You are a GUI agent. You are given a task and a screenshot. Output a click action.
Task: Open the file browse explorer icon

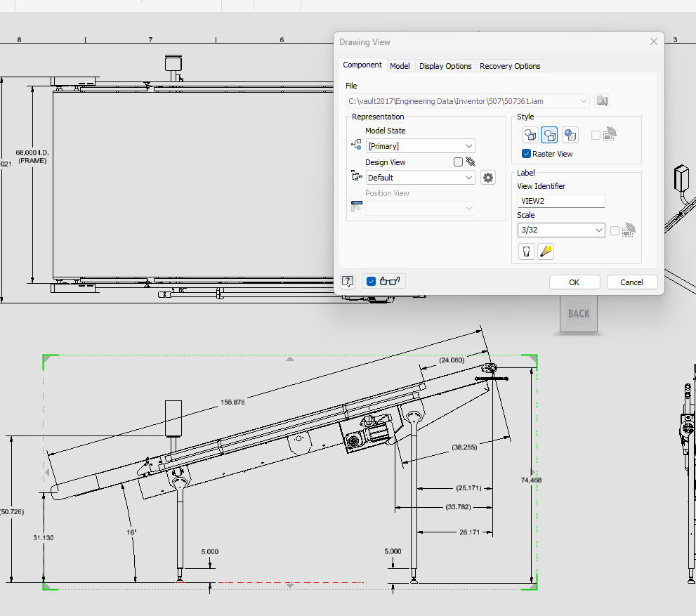tap(602, 100)
